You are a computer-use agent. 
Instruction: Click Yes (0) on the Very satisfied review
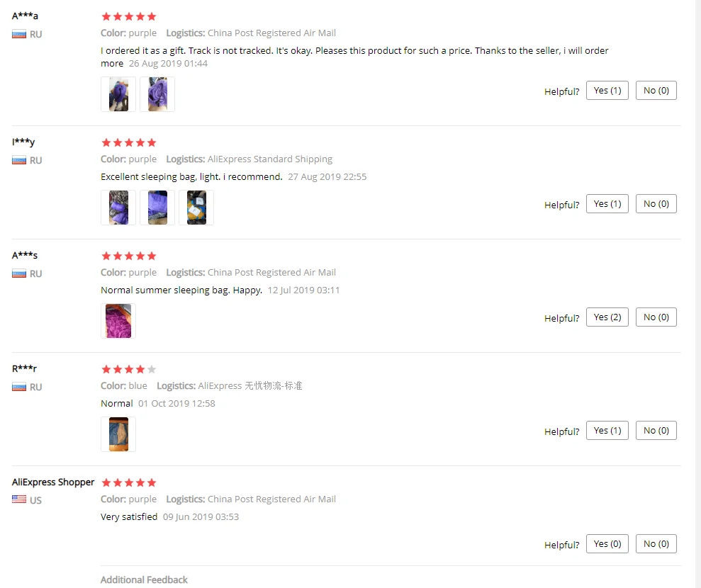(x=607, y=544)
